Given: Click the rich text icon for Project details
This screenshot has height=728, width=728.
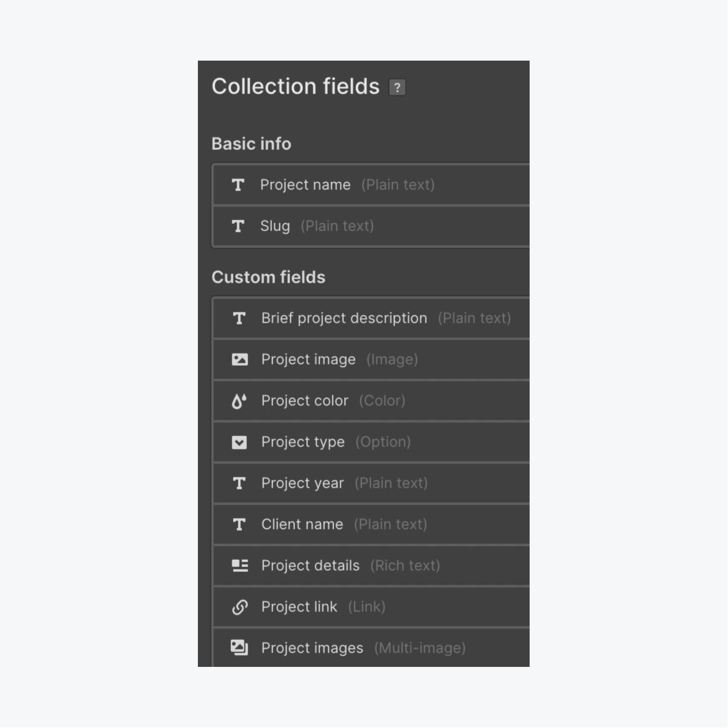Looking at the screenshot, I should tap(240, 566).
